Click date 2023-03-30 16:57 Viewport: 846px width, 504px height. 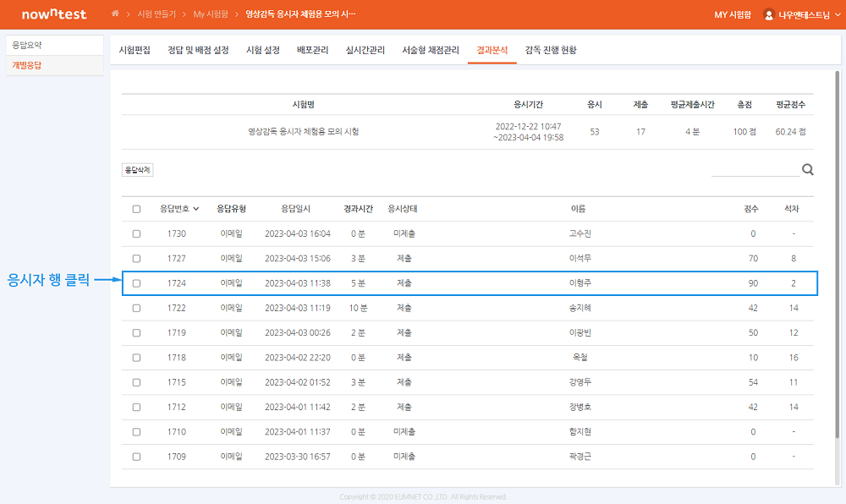(298, 457)
